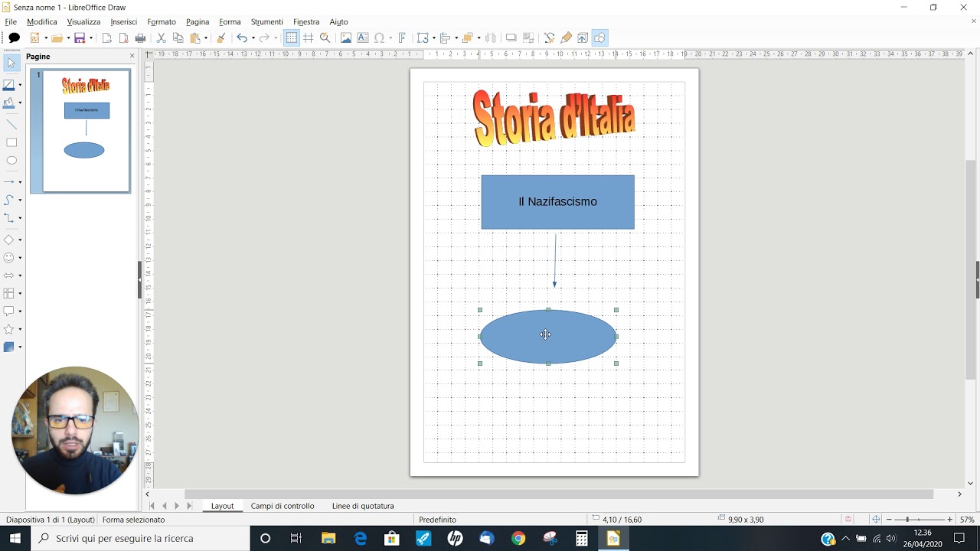The height and width of the screenshot is (551, 980).
Task: Toggle the grid display button
Action: pyautogui.click(x=292, y=37)
